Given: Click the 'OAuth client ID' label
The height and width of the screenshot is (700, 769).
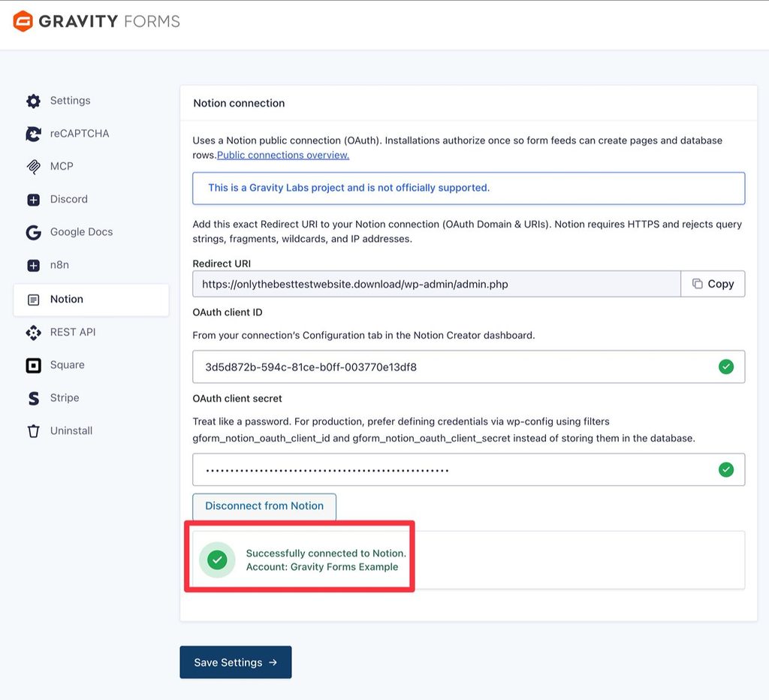Looking at the screenshot, I should pyautogui.click(x=228, y=312).
